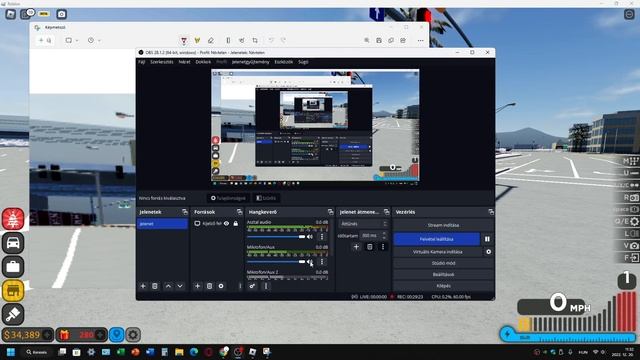Open Mikrofon/Aux three-dot options menu

tap(322, 262)
